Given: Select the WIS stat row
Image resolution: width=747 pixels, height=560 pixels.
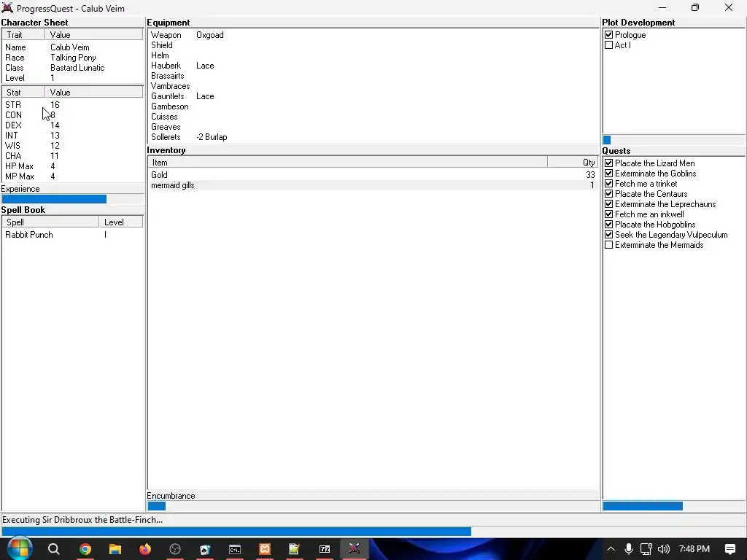Looking at the screenshot, I should (72, 146).
